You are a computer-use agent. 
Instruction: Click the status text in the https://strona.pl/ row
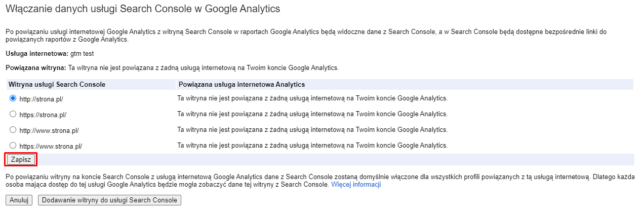(312, 114)
